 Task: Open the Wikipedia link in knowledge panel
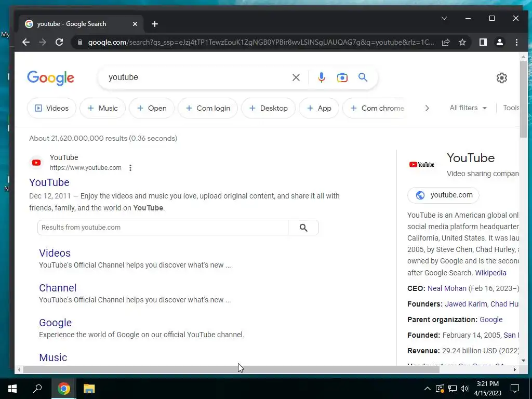[490, 273]
